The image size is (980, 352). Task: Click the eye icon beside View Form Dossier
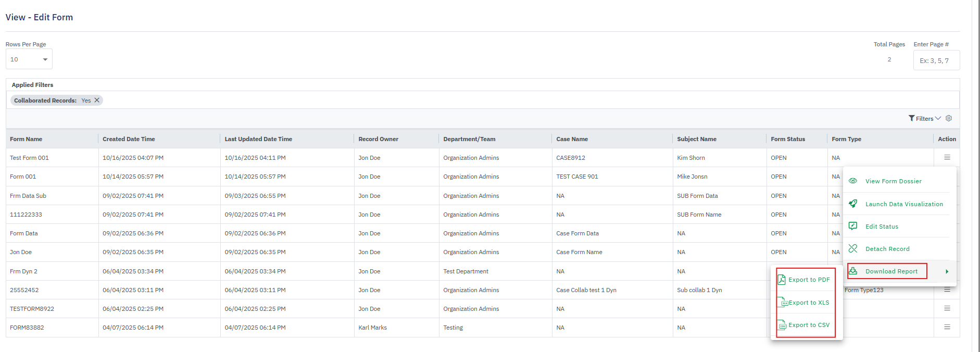coord(853,181)
